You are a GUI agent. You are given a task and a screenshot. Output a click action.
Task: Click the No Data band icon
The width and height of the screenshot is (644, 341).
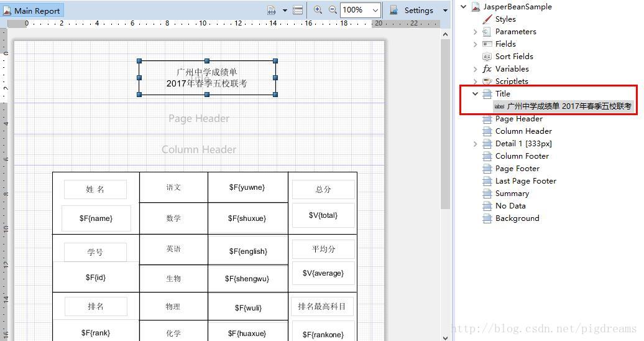coord(487,206)
